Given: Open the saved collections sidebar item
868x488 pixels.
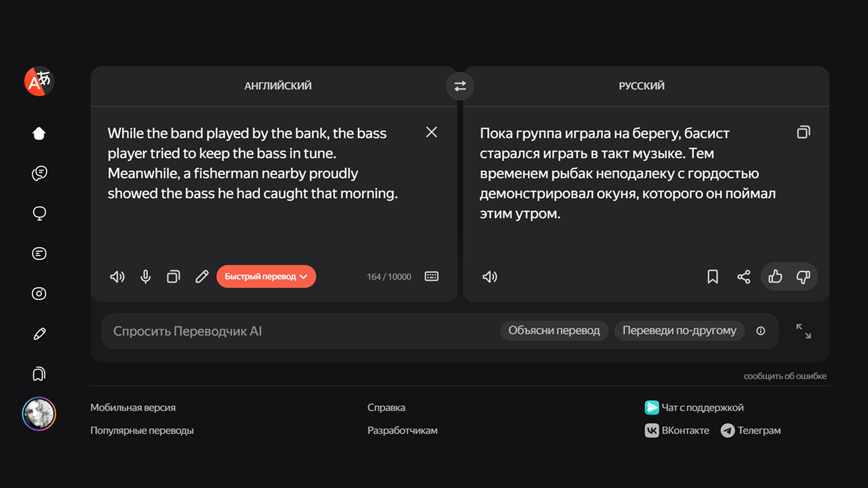Looking at the screenshot, I should click(x=39, y=374).
